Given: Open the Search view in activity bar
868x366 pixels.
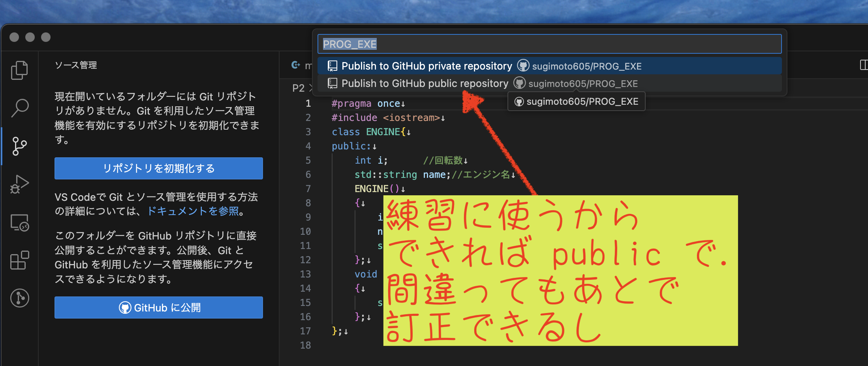Looking at the screenshot, I should pos(19,108).
